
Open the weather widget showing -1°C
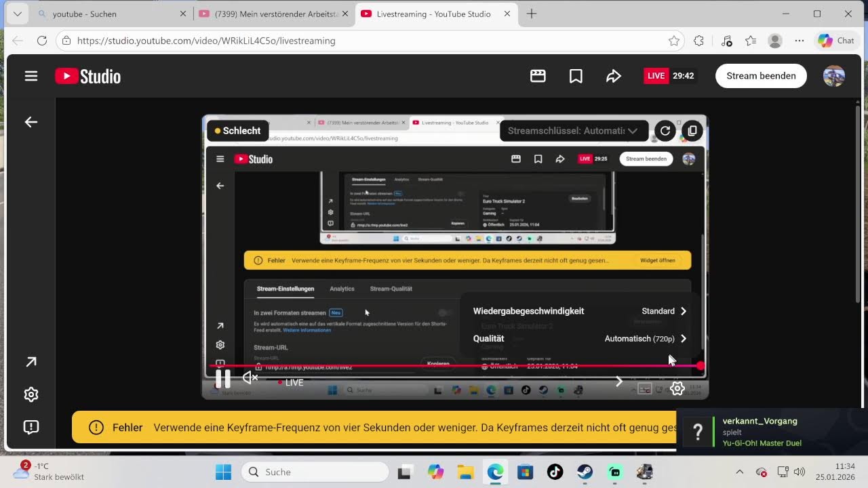pyautogui.click(x=49, y=471)
